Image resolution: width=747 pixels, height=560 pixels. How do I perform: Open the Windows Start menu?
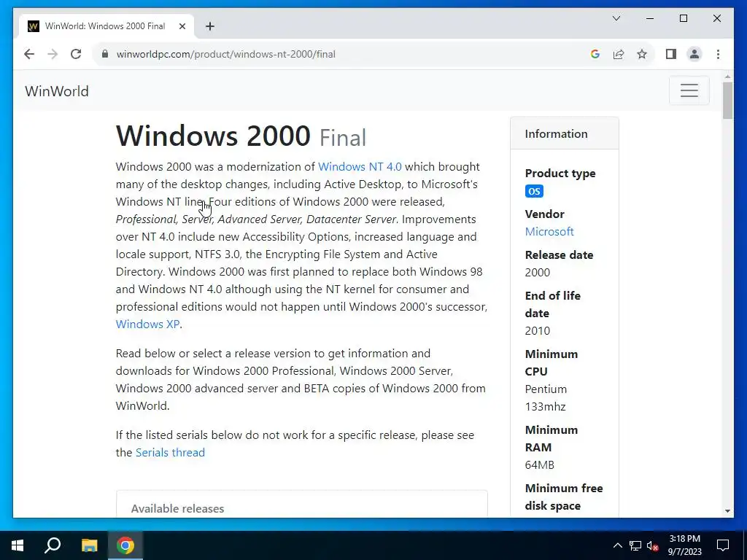[18, 545]
